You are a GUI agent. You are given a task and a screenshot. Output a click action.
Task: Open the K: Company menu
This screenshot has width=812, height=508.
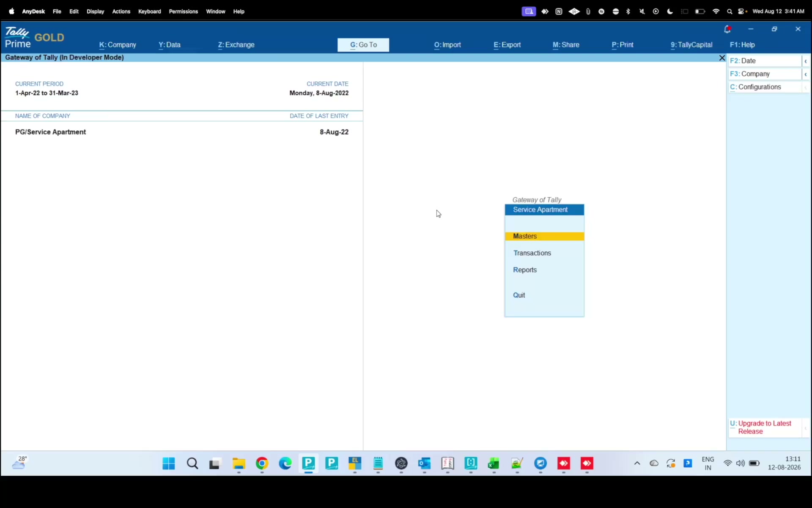(x=118, y=45)
